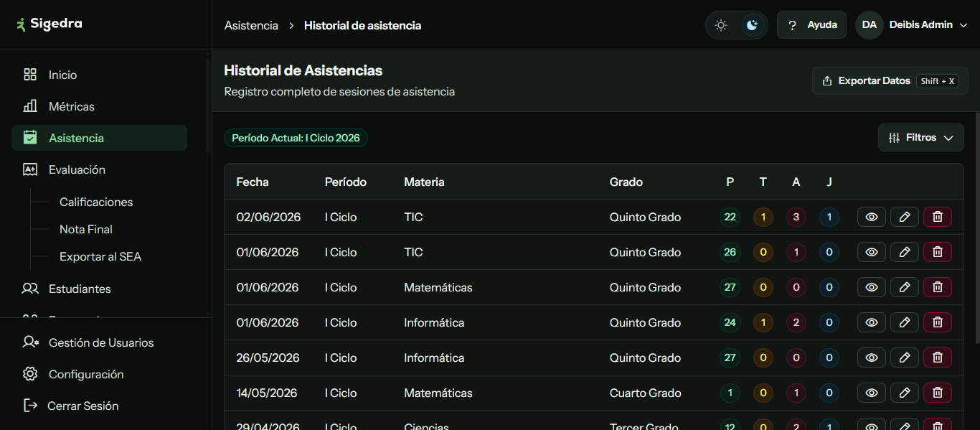Click the Período Actual: I Ciclo 2026 badge
Screen dimensions: 980x430
click(x=296, y=138)
